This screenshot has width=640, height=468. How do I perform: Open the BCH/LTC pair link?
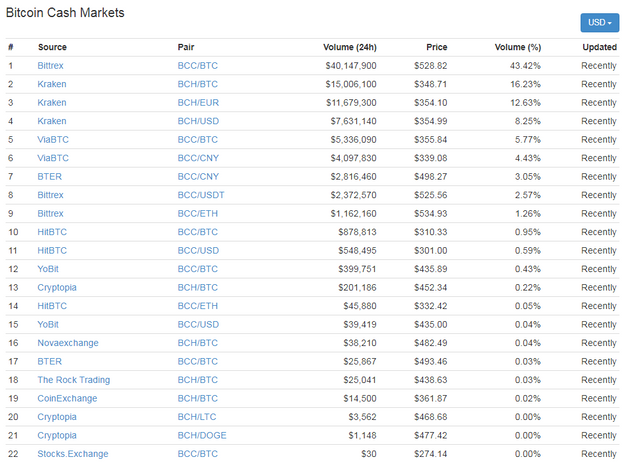point(196,417)
